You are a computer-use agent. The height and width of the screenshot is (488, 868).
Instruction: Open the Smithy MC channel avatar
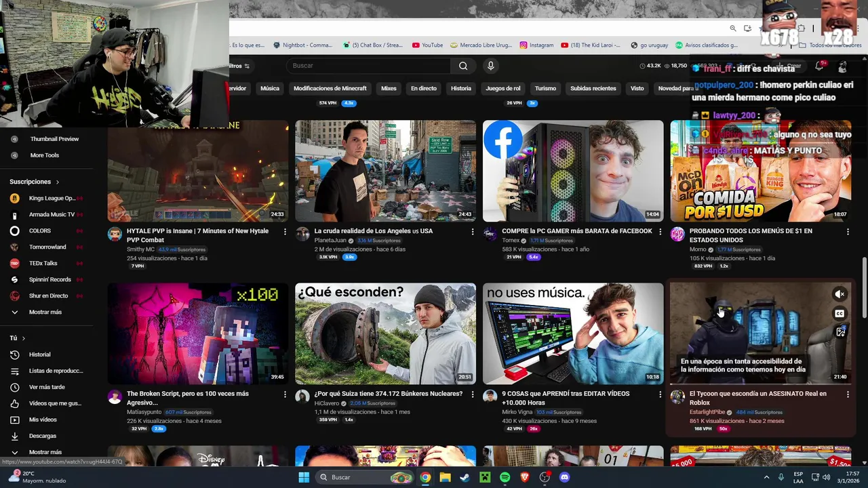(115, 235)
